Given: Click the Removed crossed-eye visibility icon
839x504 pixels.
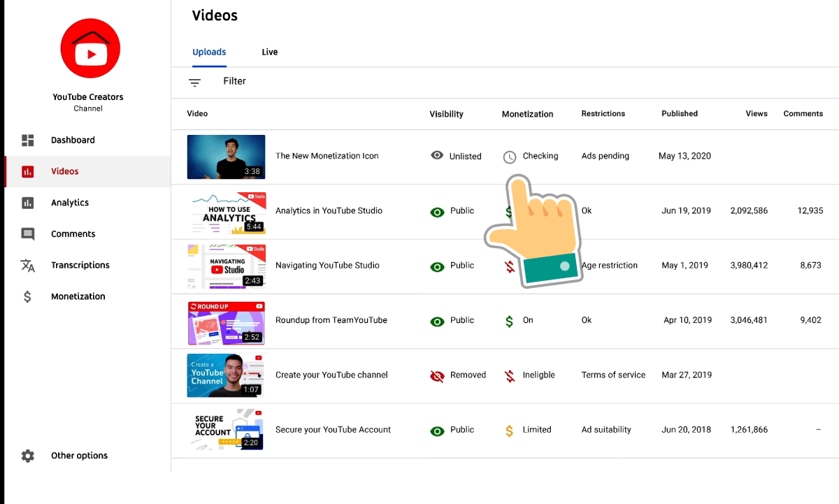Looking at the screenshot, I should [x=438, y=376].
